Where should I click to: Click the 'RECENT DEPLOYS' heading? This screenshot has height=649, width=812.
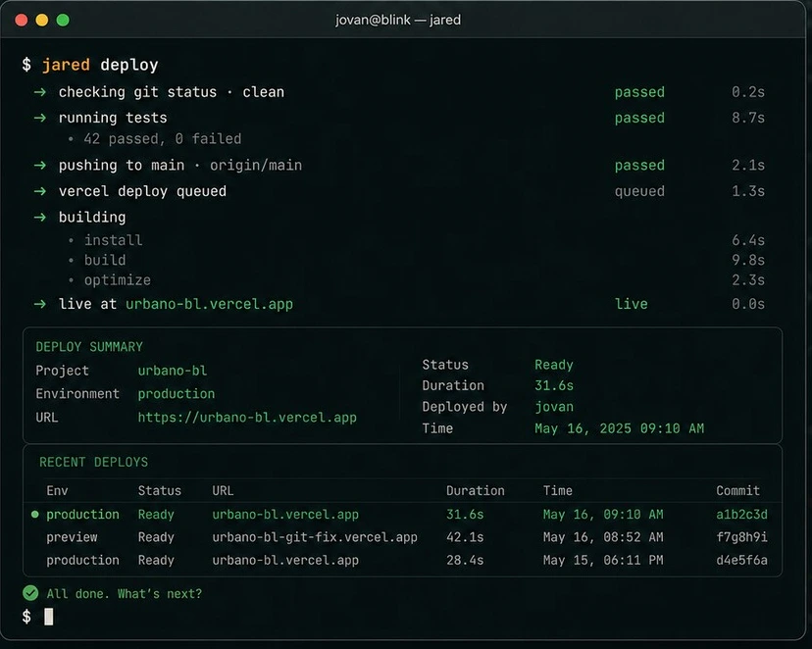pos(94,462)
